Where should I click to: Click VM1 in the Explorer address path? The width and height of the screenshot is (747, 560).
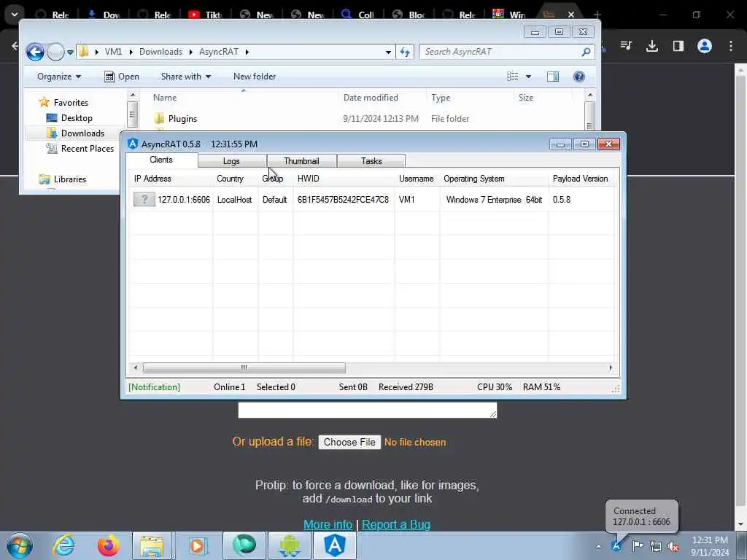click(113, 52)
